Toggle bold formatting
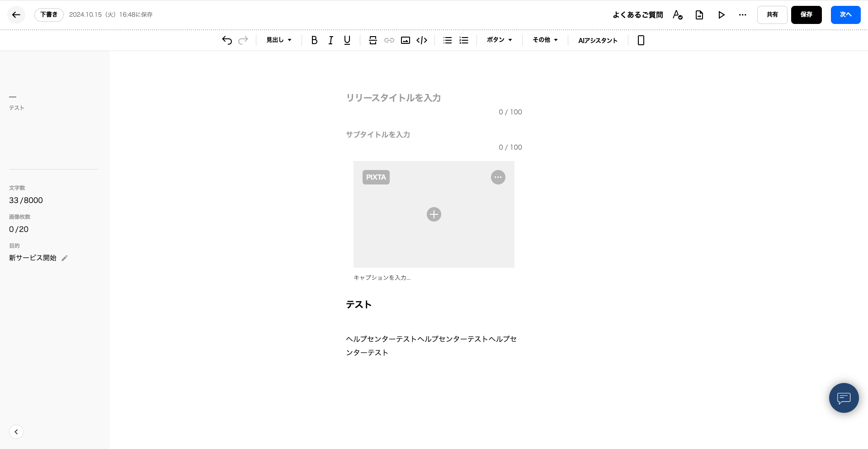Image resolution: width=868 pixels, height=449 pixels. point(314,40)
